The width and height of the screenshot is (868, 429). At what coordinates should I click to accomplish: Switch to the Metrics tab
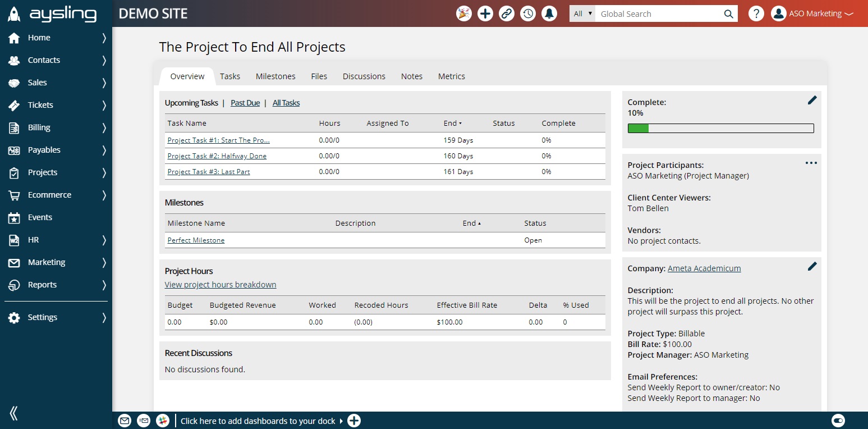452,76
